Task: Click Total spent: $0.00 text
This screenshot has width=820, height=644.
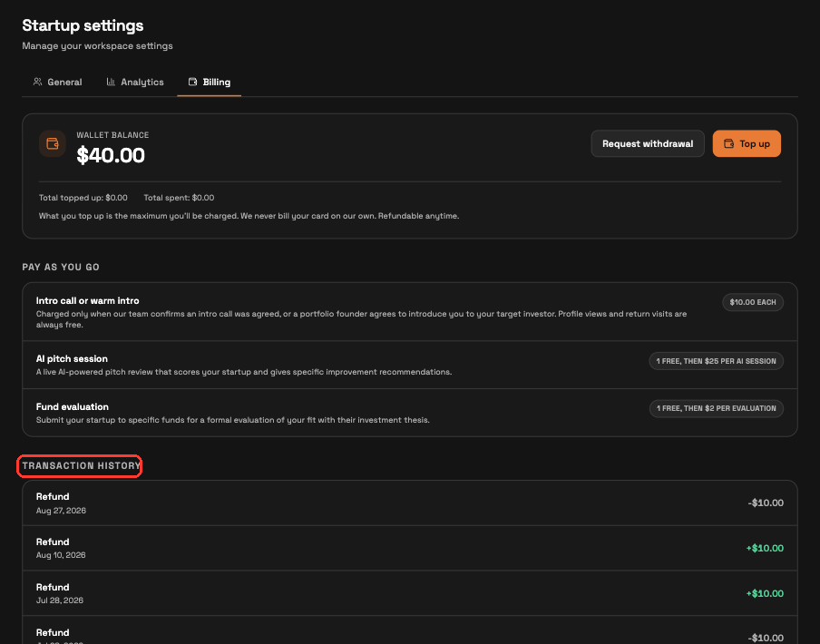Action: tap(179, 198)
